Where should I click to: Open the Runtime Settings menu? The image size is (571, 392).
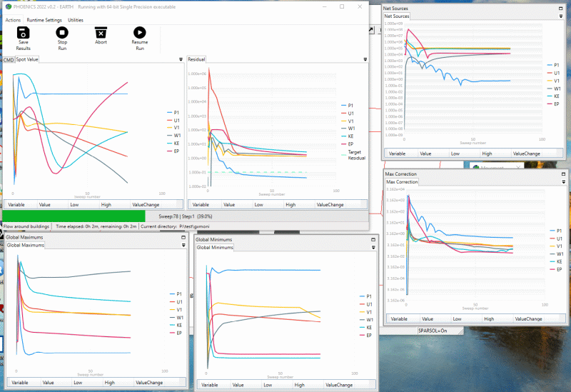coord(44,20)
